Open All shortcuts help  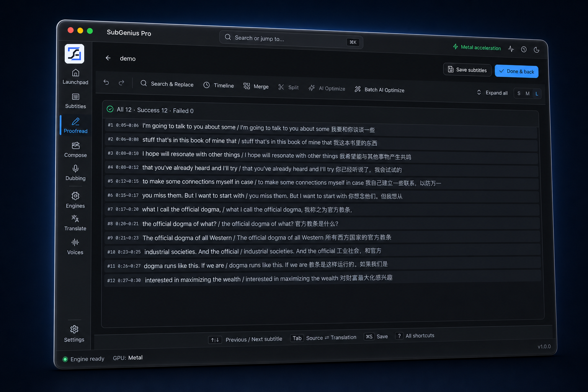click(415, 336)
